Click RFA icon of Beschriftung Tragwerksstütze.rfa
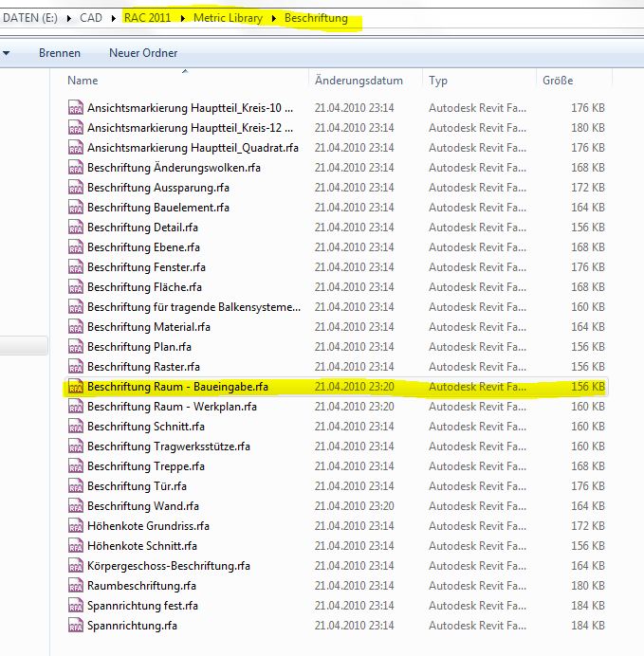644x656 pixels. tap(75, 446)
